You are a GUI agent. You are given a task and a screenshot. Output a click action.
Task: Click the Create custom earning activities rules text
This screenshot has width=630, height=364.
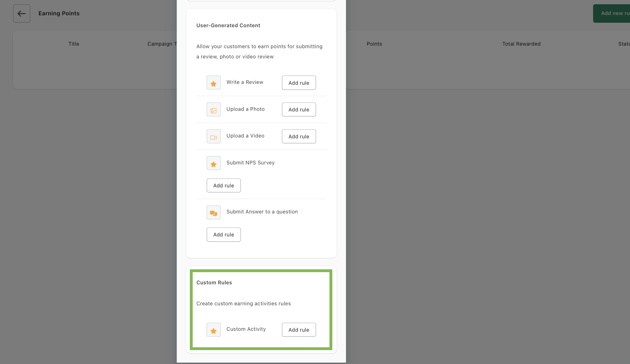pos(243,304)
